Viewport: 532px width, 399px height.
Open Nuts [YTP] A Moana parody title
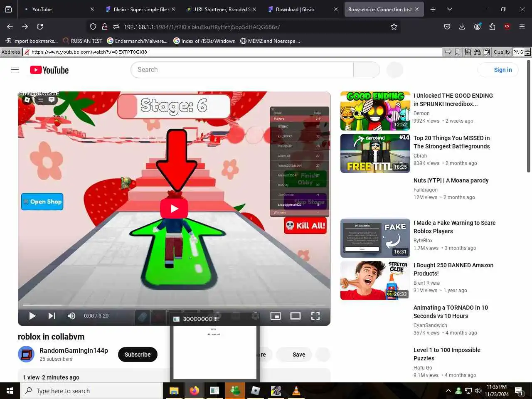[451, 180]
